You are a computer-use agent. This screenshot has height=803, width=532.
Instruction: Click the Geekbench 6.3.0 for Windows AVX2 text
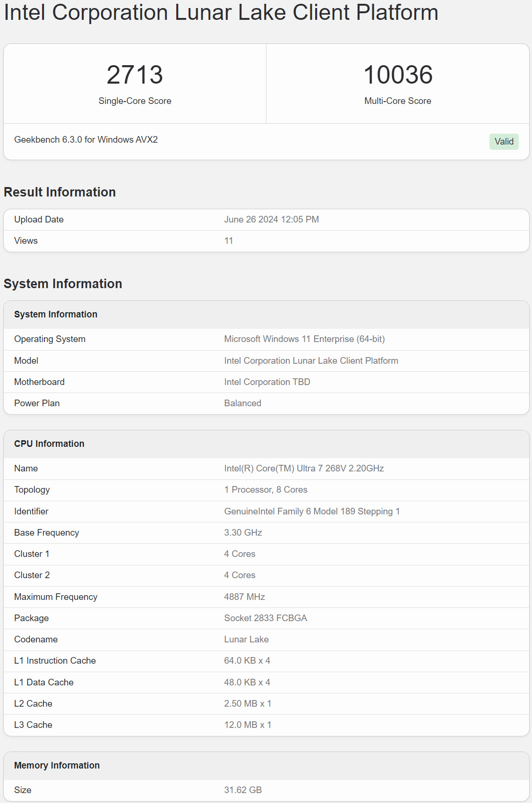point(86,139)
